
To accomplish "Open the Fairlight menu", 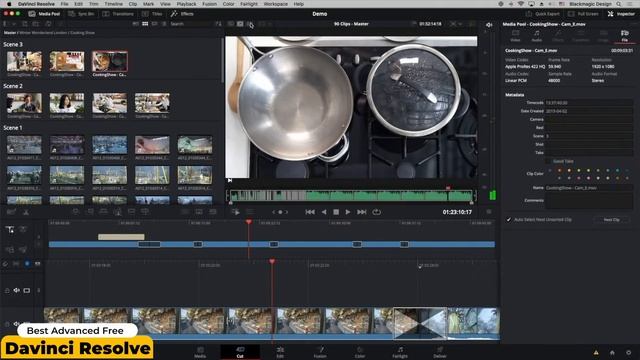I will pyautogui.click(x=249, y=4).
